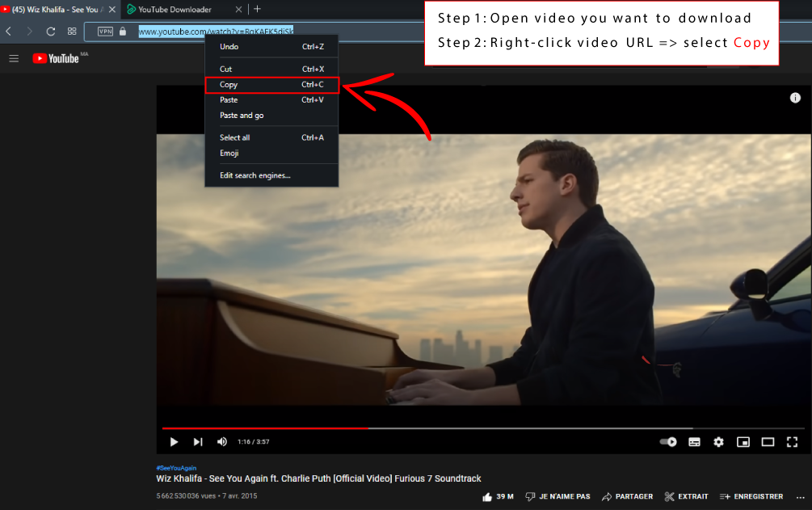Switch to theater mode icon
This screenshot has height=510, width=812.
768,441
